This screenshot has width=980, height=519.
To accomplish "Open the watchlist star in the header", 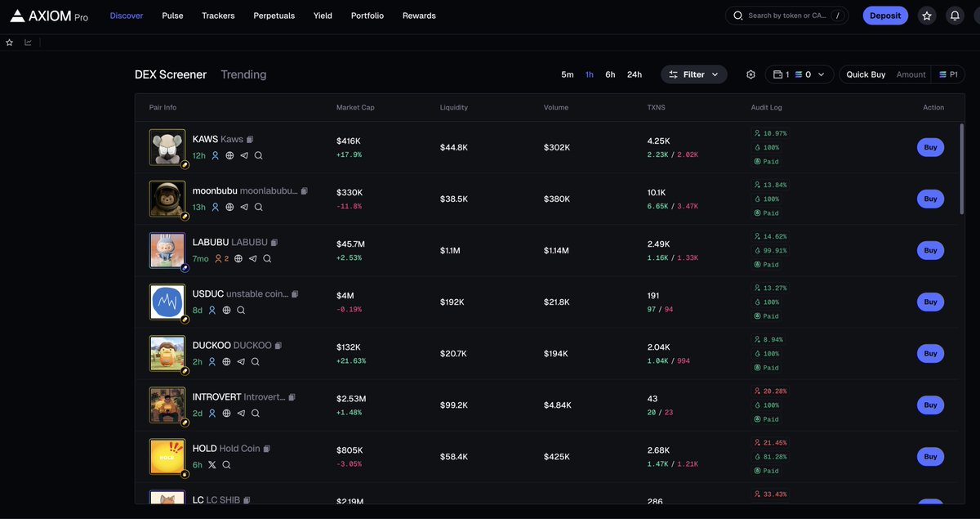I will [x=927, y=16].
